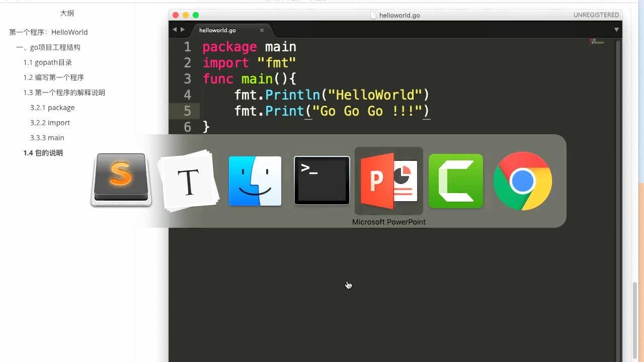
Task: Switch to Terminal in the app switcher
Action: [x=322, y=180]
